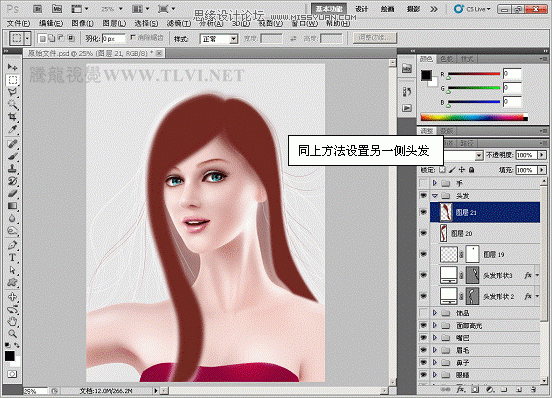Select the Quick Selection tool
This screenshot has height=398, width=552.
point(12,105)
